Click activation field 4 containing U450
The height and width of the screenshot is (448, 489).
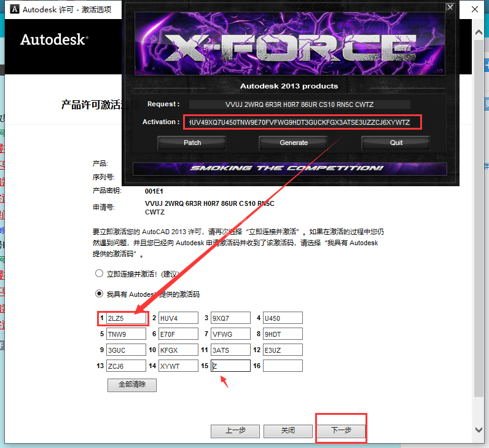(283, 318)
